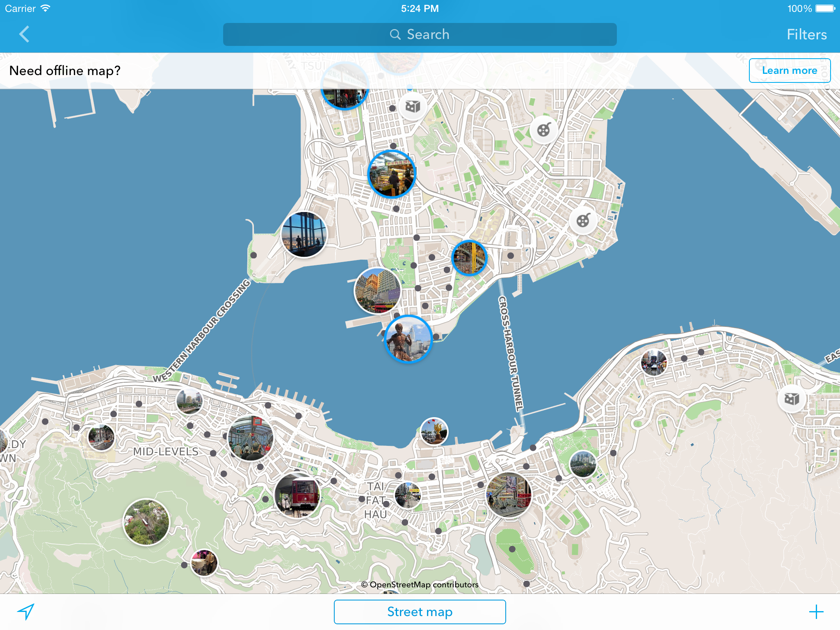
Task: Open the shop photo partly under the banner
Action: (x=345, y=87)
